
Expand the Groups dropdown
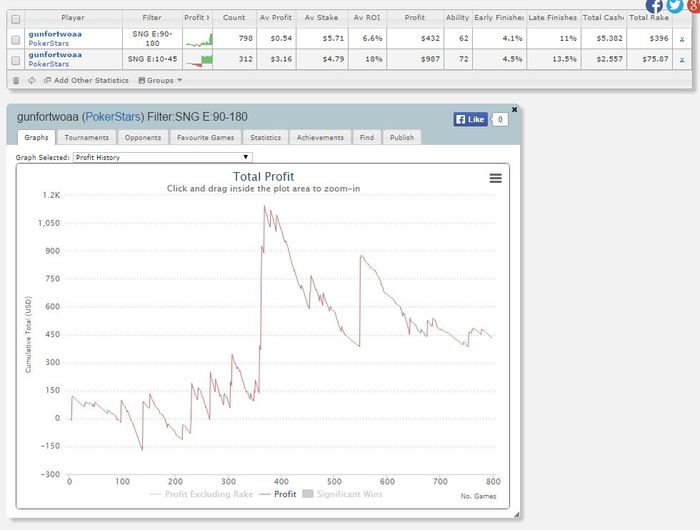point(160,80)
